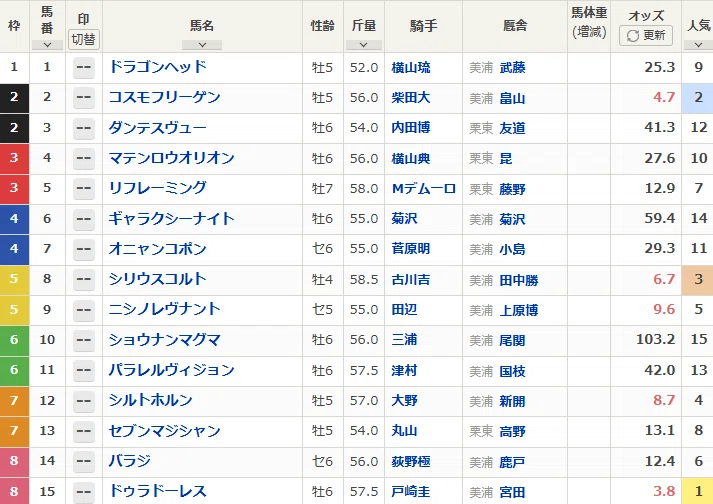Screen dimensions: 713x504
Task: Open horse page for マテンロウオリオン
Action: [171, 158]
